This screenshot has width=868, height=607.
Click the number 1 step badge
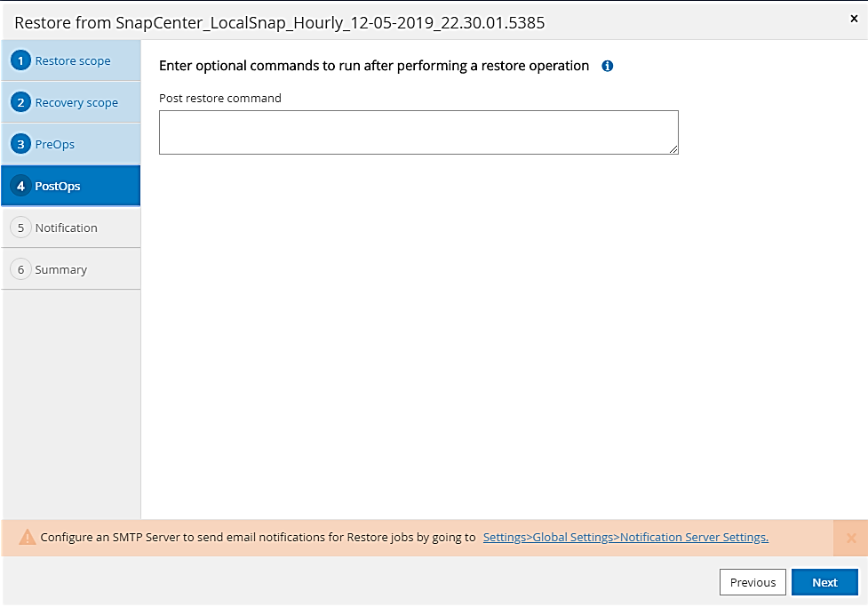20,61
